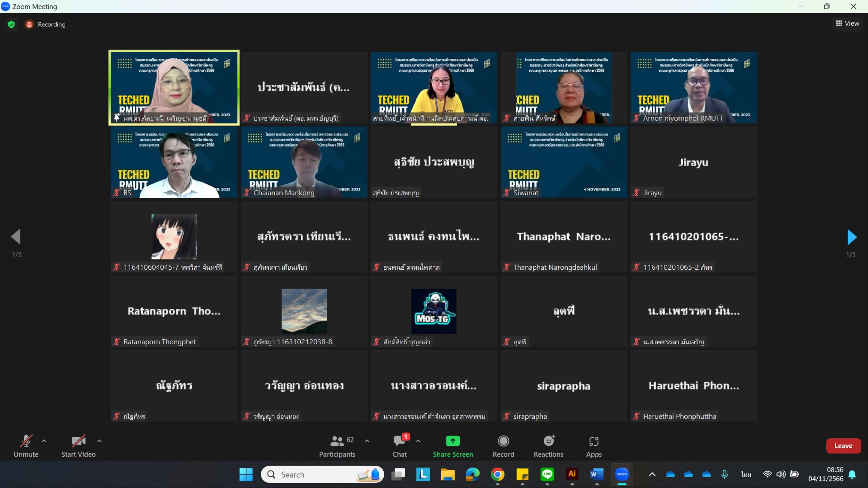Select Arnon niyomphol RMUTT video tile
This screenshot has width=868, height=488.
[x=694, y=87]
